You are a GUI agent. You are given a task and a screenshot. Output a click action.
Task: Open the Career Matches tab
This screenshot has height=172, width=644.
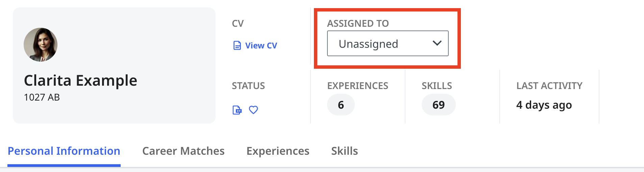pyautogui.click(x=183, y=151)
